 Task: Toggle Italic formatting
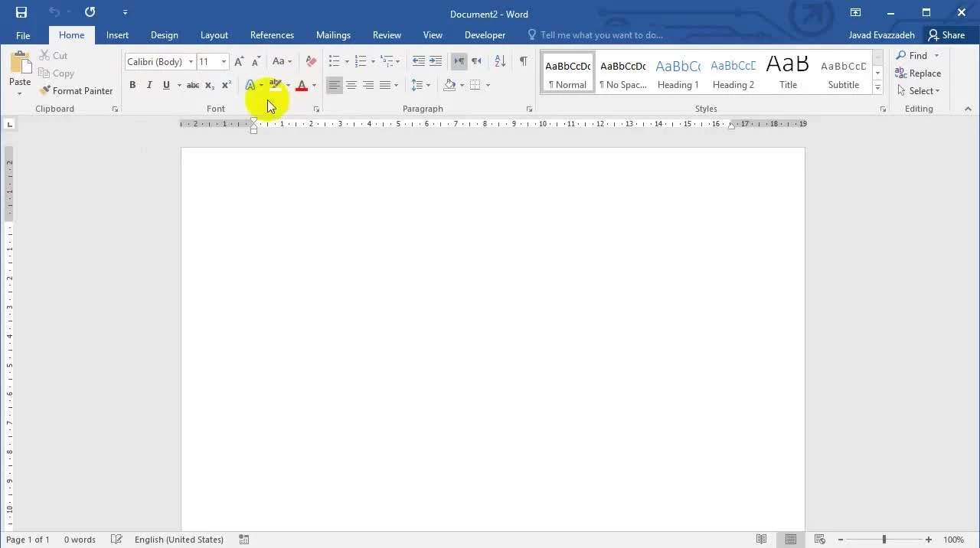[x=149, y=85]
